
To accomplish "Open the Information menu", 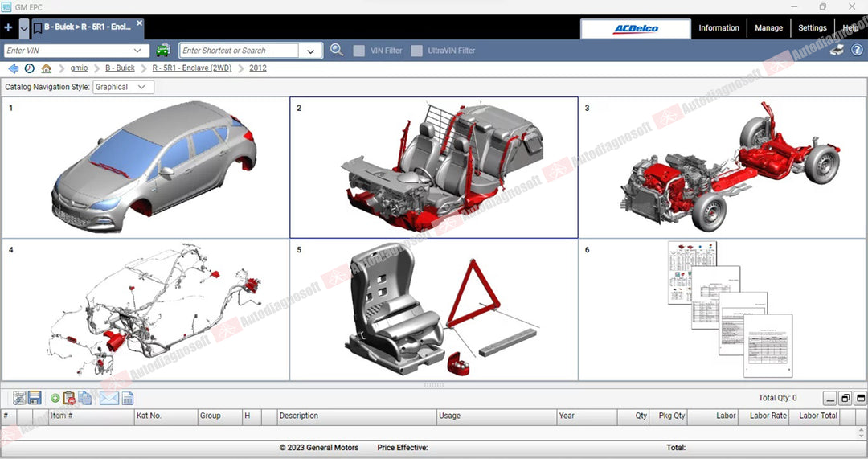I will pyautogui.click(x=719, y=27).
